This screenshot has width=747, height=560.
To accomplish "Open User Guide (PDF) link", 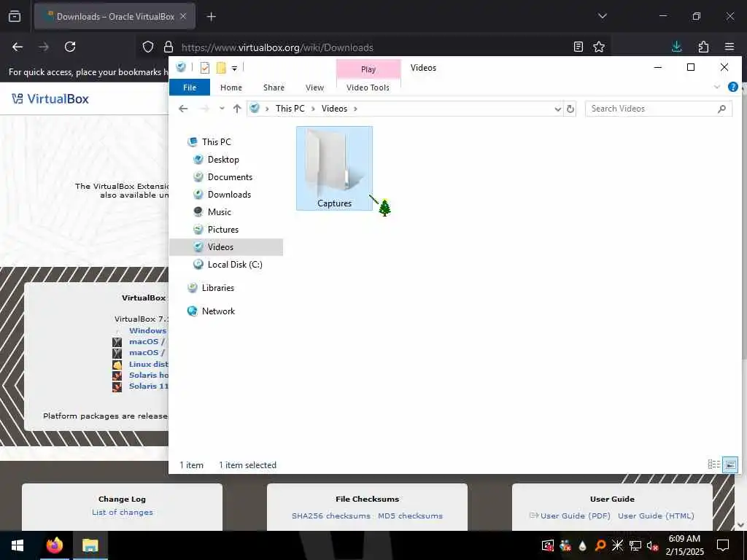I will click(575, 516).
